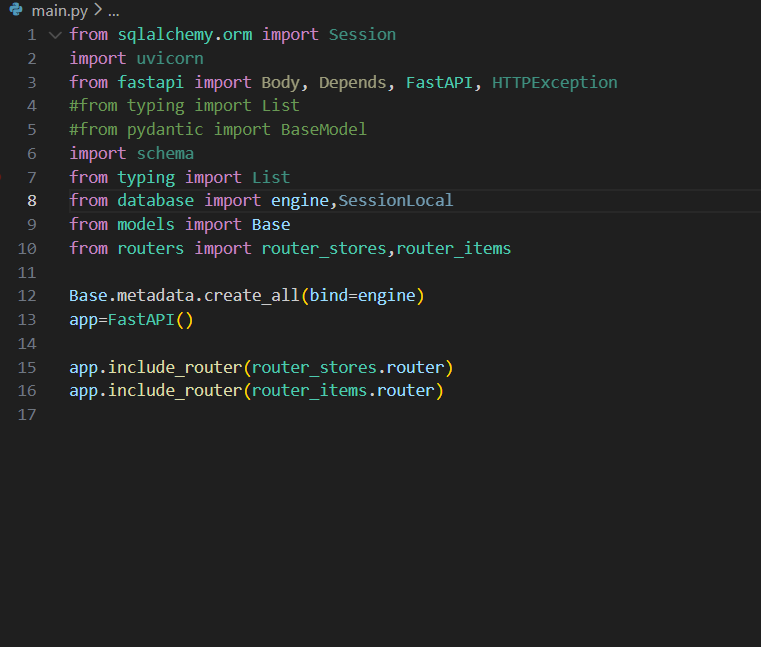761x647 pixels.
Task: Collapse the fold arrow on line 1
Action: (x=55, y=35)
